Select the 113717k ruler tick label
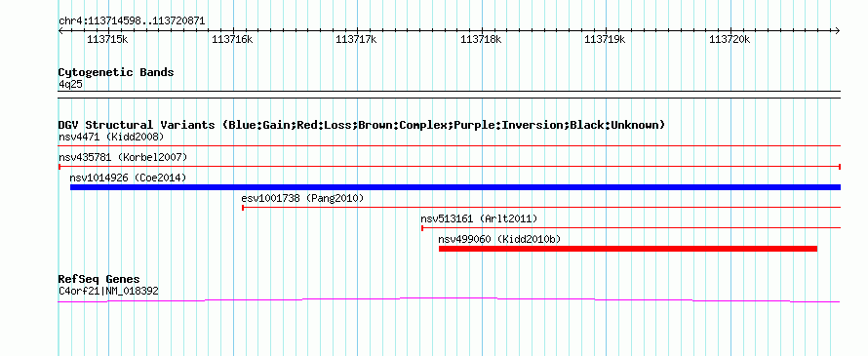 tap(356, 39)
